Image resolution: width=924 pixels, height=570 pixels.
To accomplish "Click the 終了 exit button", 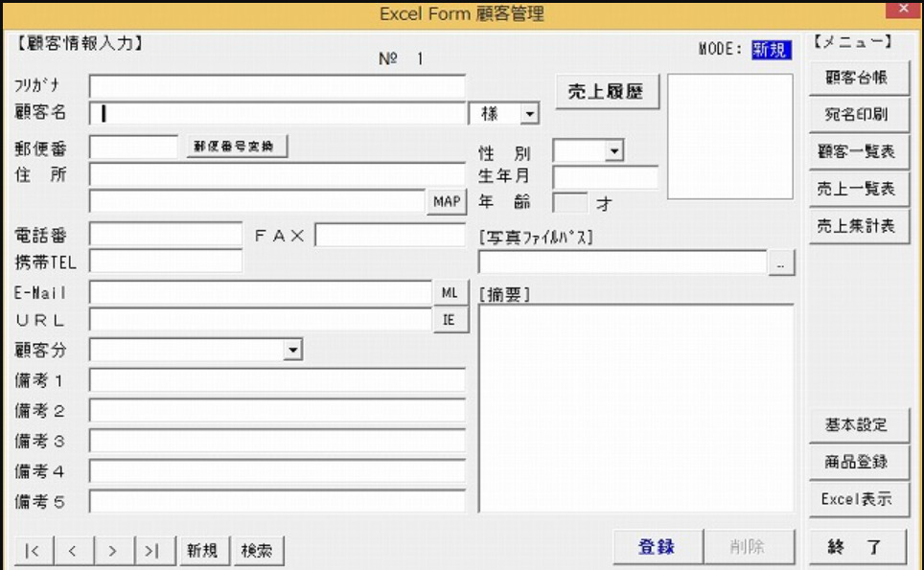I will tap(858, 547).
